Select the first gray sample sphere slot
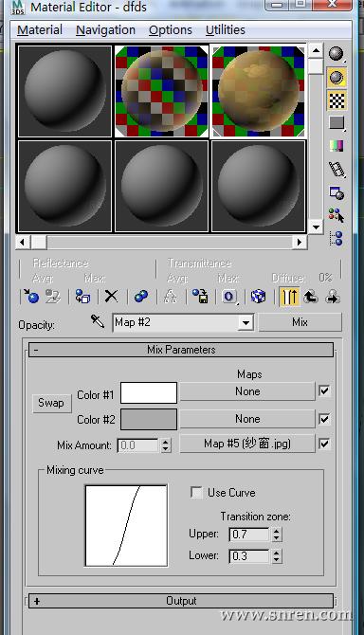The width and height of the screenshot is (364, 635). [64, 91]
